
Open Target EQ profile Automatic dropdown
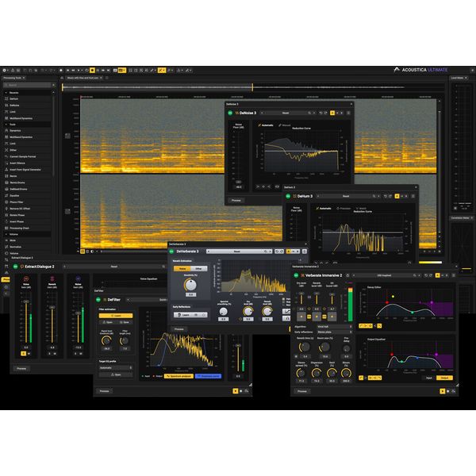click(116, 368)
